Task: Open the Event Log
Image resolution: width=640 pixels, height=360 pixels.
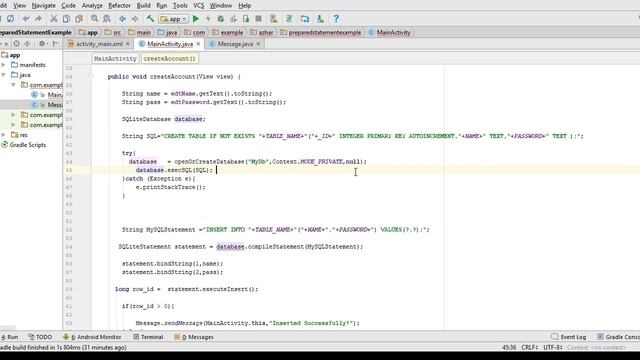Action: [569, 337]
